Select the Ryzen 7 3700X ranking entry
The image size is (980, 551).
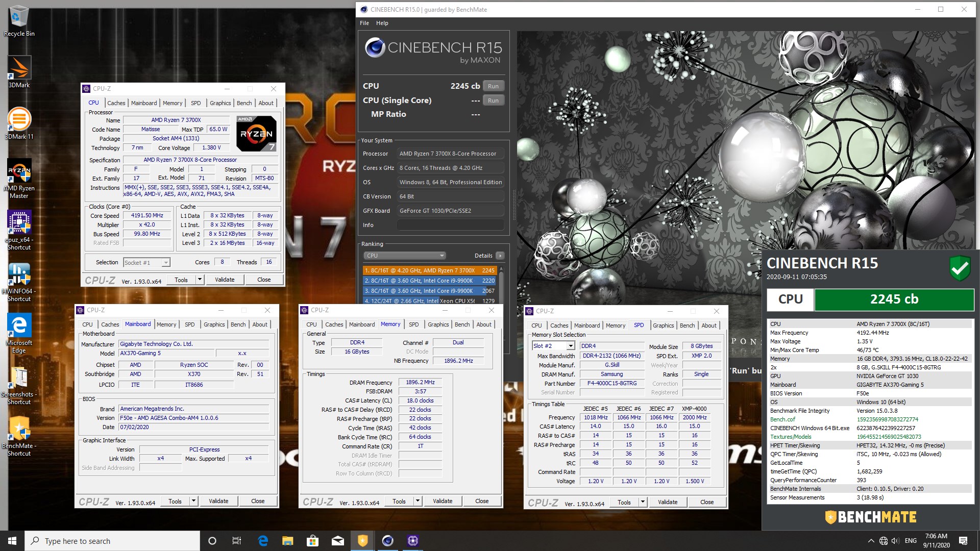coord(429,270)
